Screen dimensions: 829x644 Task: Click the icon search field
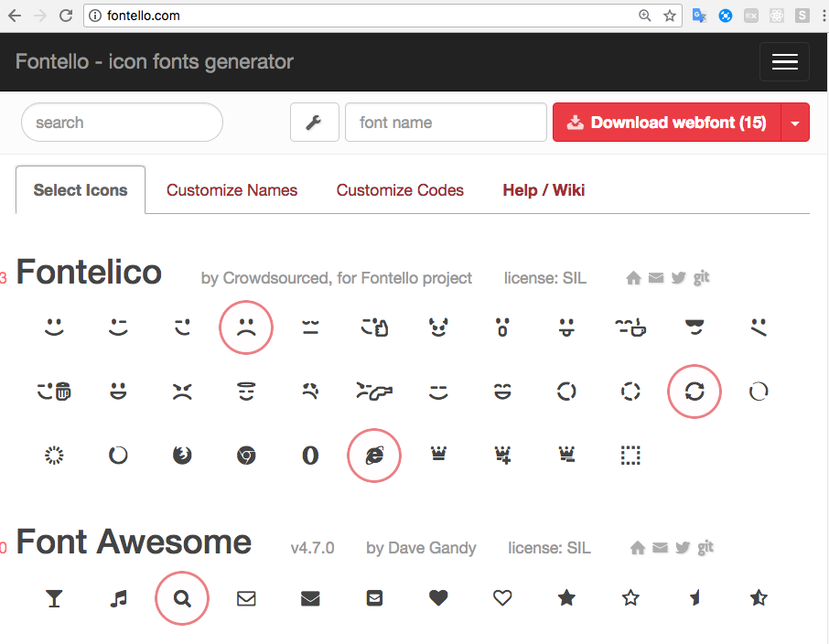(122, 123)
